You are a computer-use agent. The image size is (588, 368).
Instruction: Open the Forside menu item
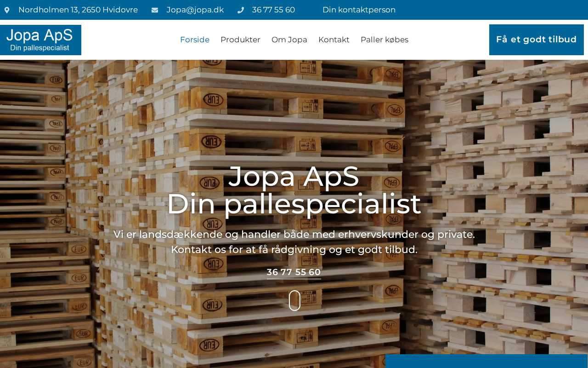coord(195,40)
